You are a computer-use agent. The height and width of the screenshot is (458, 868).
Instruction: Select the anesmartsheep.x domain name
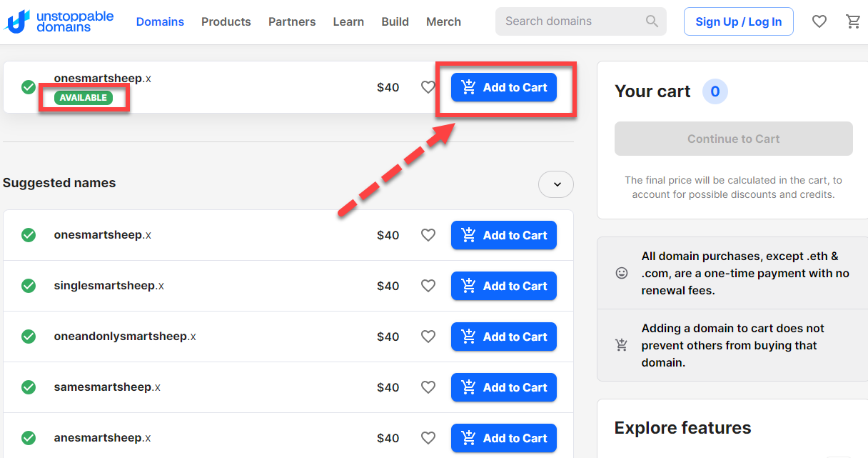pyautogui.click(x=103, y=438)
